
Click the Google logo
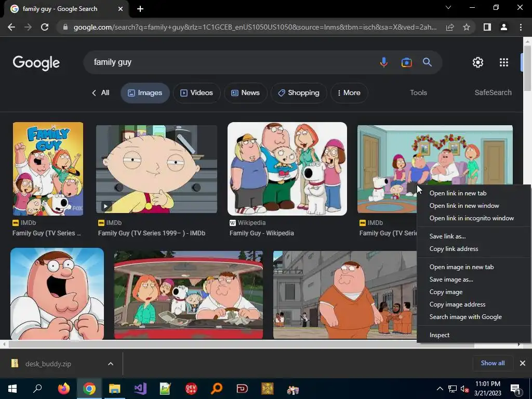36,63
